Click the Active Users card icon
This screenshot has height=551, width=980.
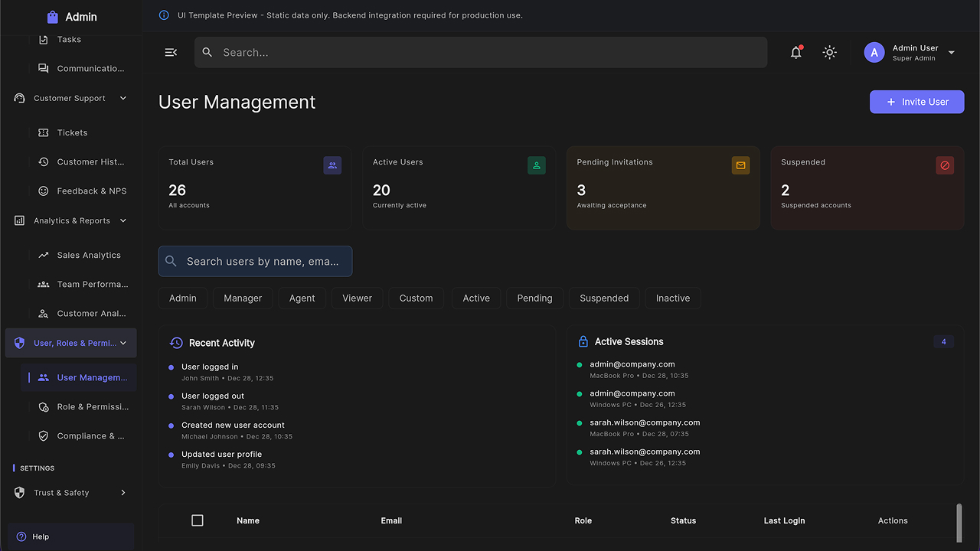click(x=537, y=165)
